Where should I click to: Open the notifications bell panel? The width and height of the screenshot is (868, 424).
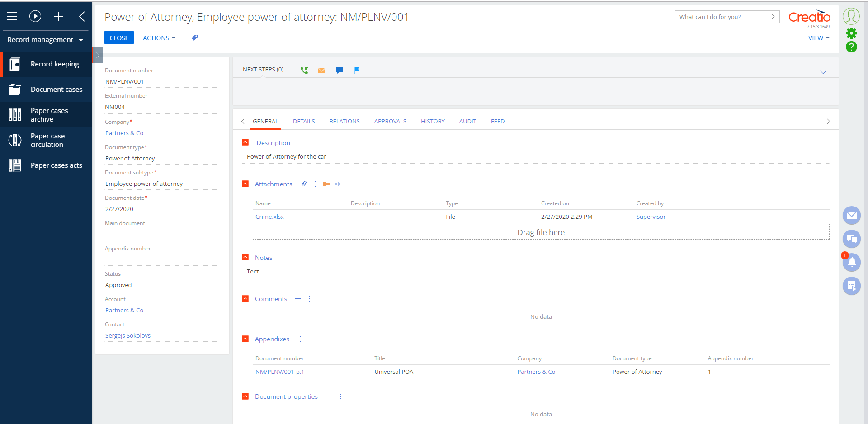pos(851,262)
